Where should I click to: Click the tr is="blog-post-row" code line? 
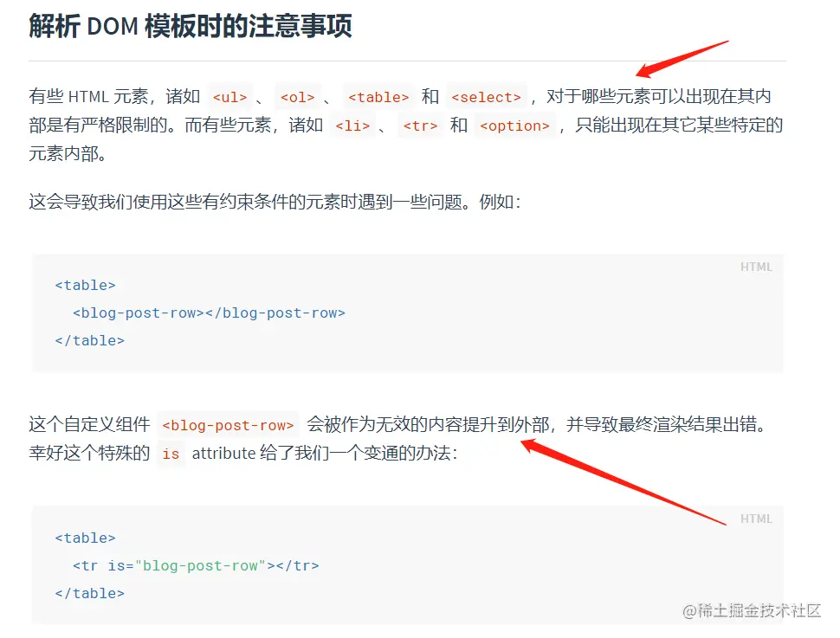pyautogui.click(x=196, y=565)
